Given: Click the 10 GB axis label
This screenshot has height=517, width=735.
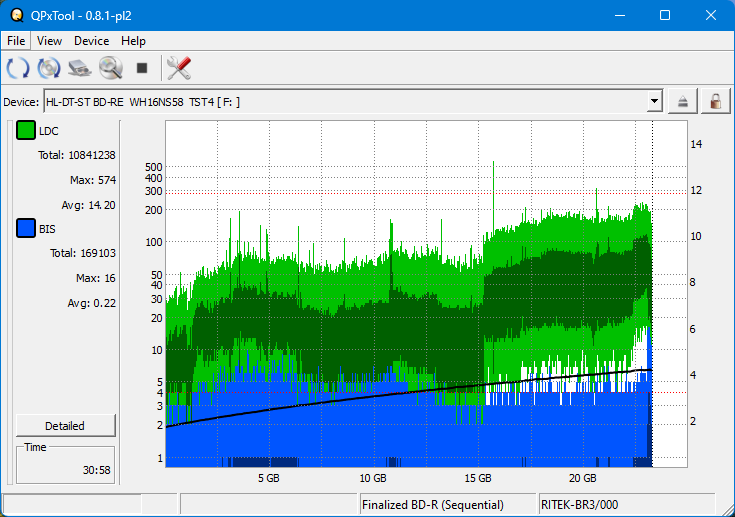Looking at the screenshot, I should [x=373, y=478].
